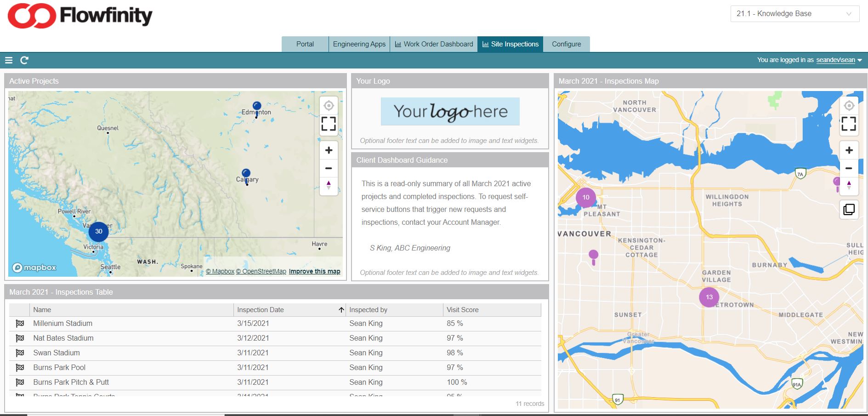The height and width of the screenshot is (416, 868).
Task: Open the hamburger menu icon
Action: [x=8, y=60]
